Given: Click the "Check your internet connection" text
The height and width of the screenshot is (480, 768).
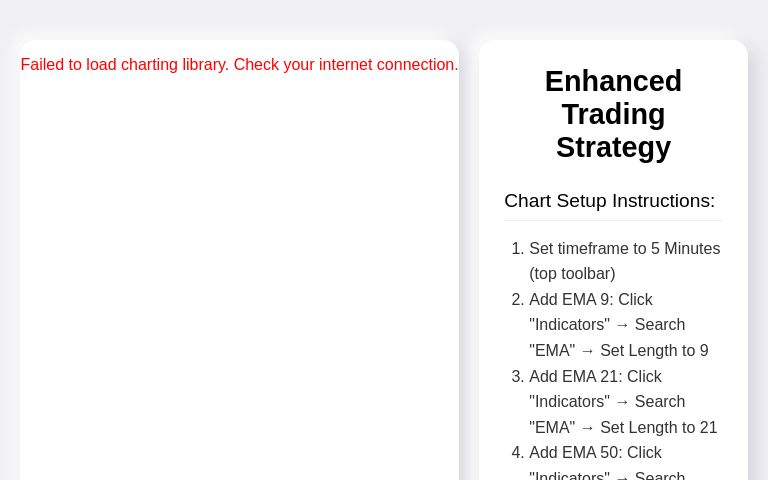Looking at the screenshot, I should pyautogui.click(x=346, y=65).
